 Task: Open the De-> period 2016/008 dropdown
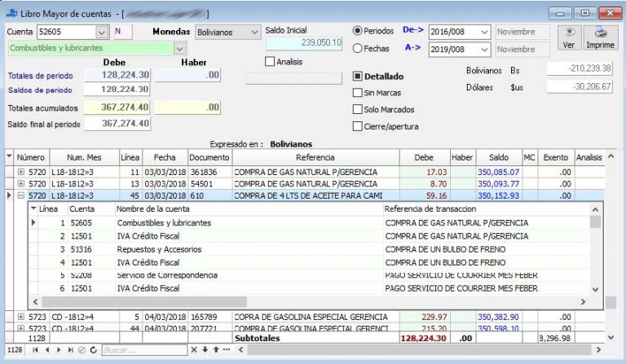tap(484, 32)
